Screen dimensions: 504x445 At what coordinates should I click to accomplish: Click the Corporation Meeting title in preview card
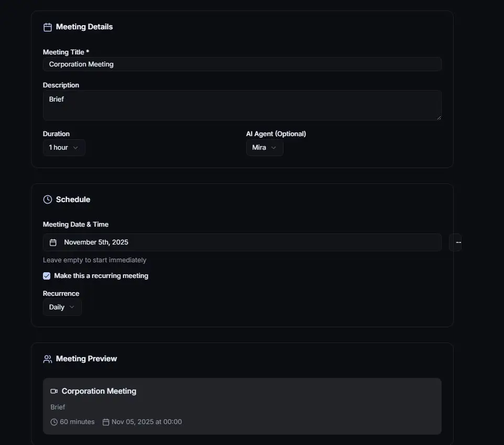click(99, 391)
